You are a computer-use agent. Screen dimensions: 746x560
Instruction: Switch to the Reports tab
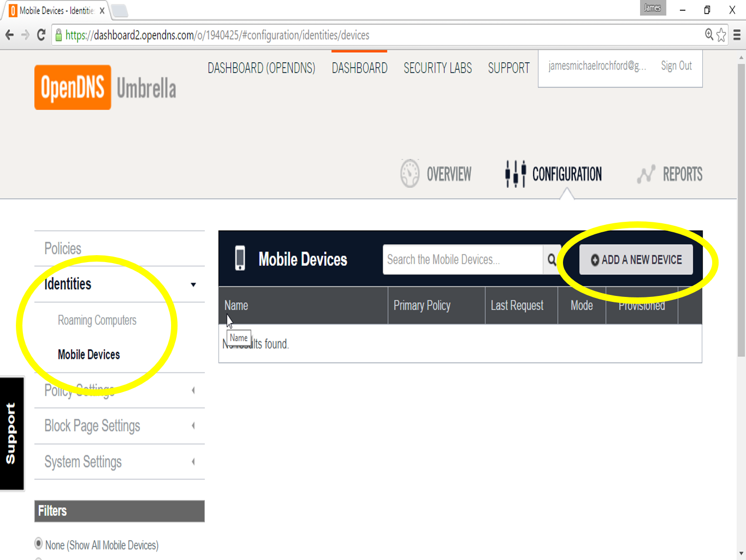(669, 174)
